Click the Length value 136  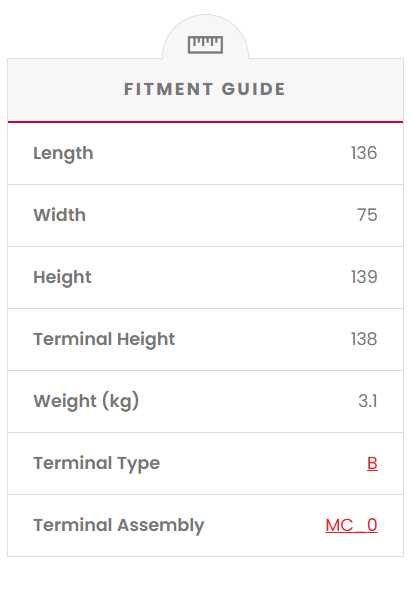tap(364, 153)
